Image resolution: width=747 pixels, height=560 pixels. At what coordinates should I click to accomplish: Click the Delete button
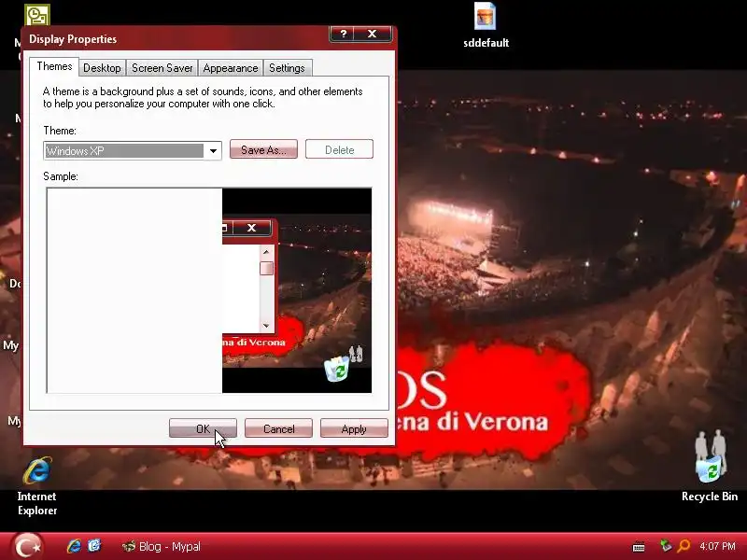(x=339, y=149)
